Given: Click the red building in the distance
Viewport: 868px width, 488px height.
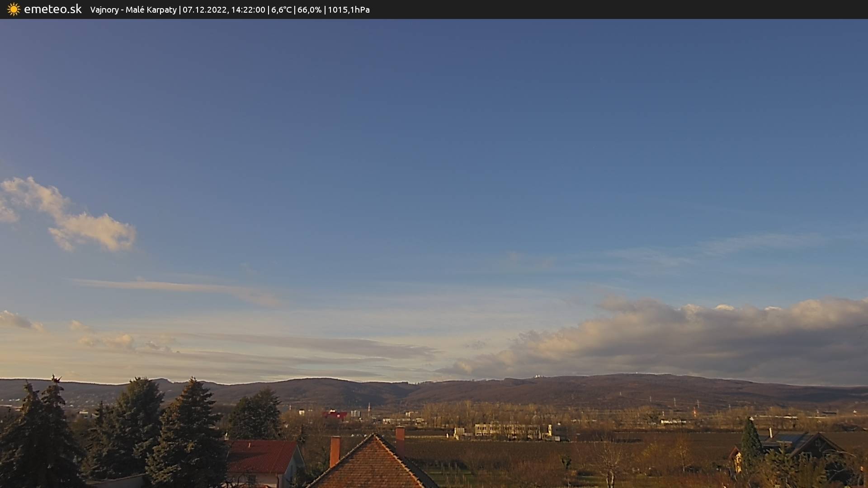Looking at the screenshot, I should [x=335, y=414].
